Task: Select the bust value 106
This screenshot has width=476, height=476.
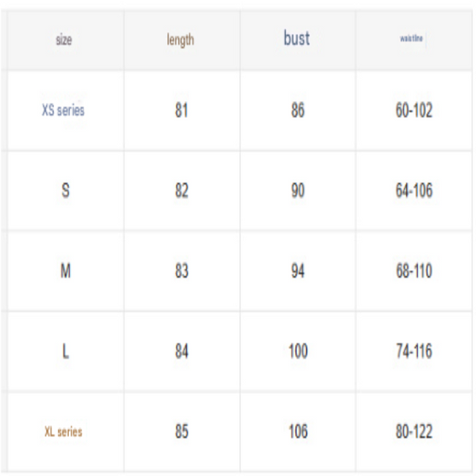Action: click(x=297, y=432)
